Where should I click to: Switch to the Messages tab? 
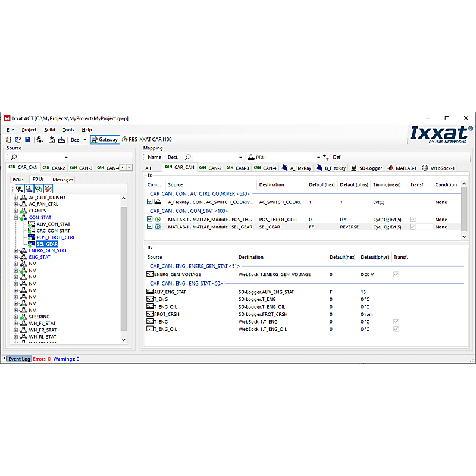62,179
